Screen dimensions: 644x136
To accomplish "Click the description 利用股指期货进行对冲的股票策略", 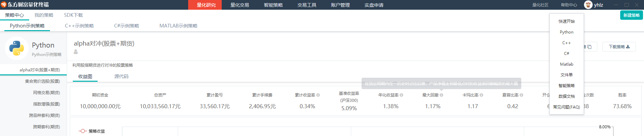I will pyautogui.click(x=103, y=65).
